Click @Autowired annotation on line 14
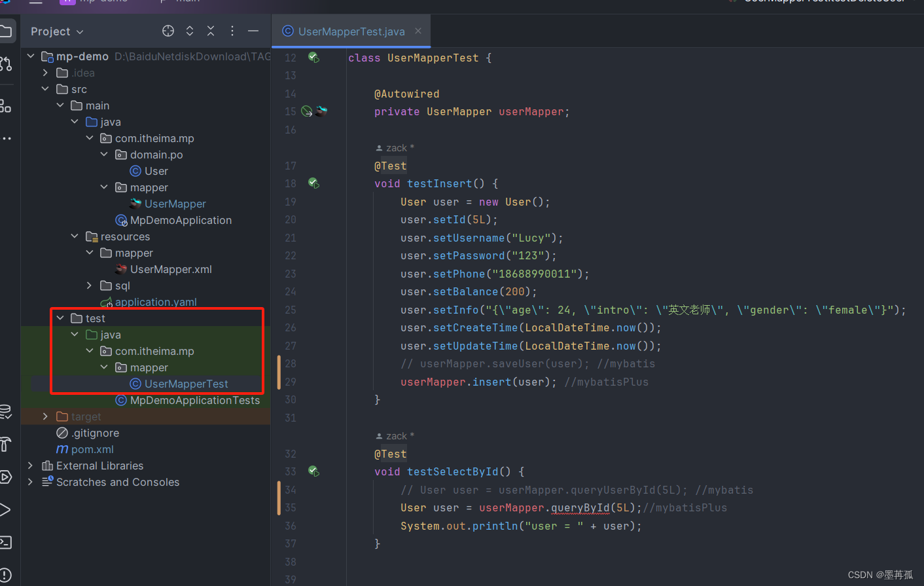 407,94
